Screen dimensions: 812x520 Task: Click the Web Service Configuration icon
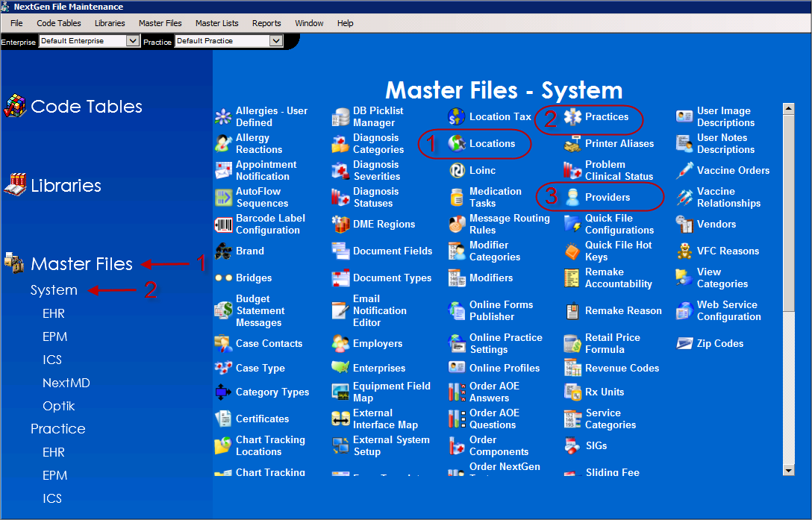pyautogui.click(x=684, y=311)
